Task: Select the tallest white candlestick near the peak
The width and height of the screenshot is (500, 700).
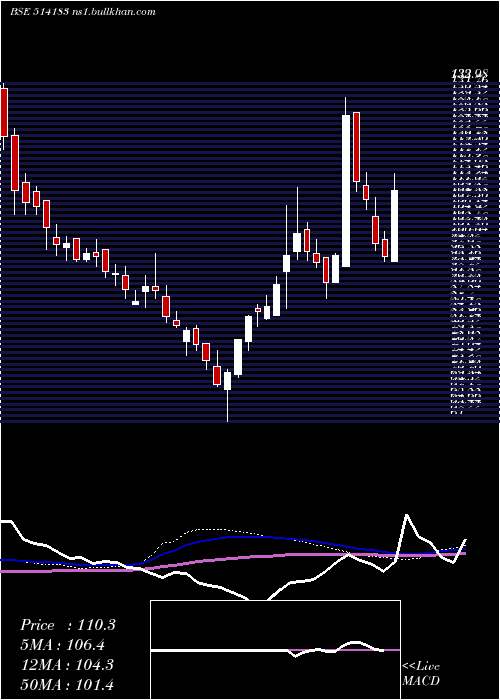Action: point(346,191)
